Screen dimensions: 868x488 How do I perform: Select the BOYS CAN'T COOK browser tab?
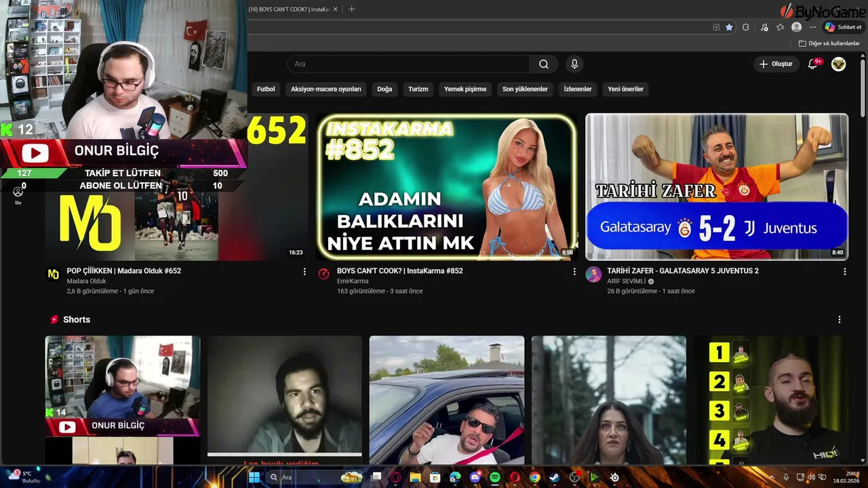(x=290, y=9)
